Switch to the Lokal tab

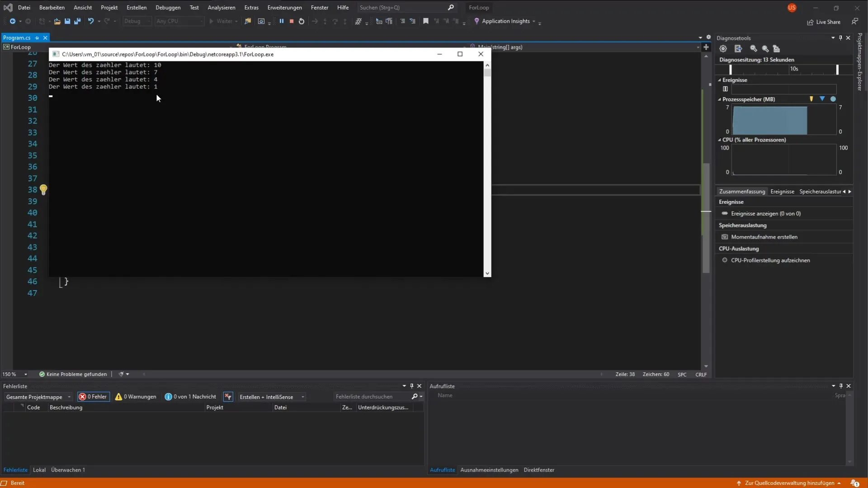(39, 470)
